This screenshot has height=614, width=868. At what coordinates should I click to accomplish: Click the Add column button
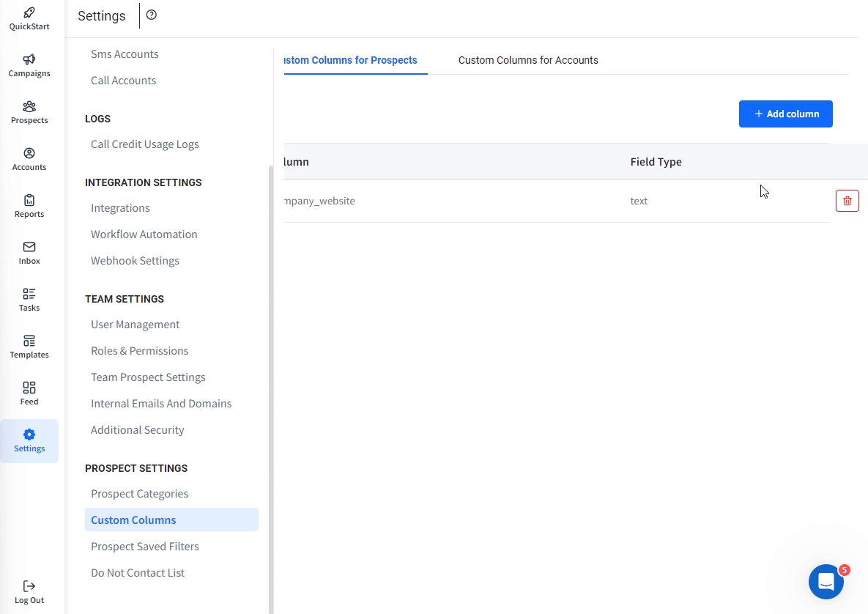[785, 114]
